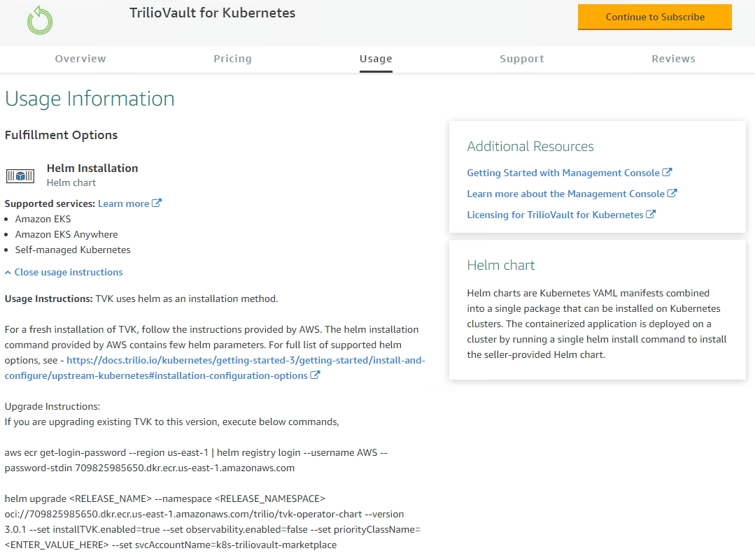Click external icon after Licensing link
This screenshot has height=560, width=755.
click(651, 215)
